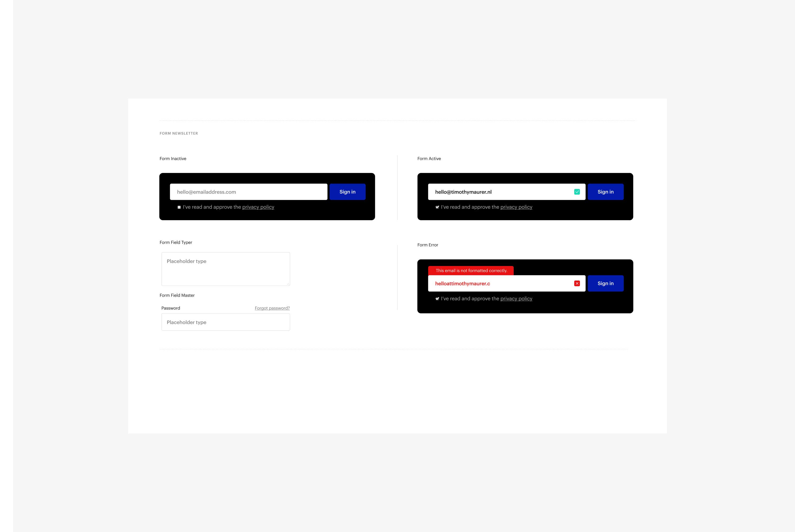Click the error message tooltip in Form Error

coord(471,270)
